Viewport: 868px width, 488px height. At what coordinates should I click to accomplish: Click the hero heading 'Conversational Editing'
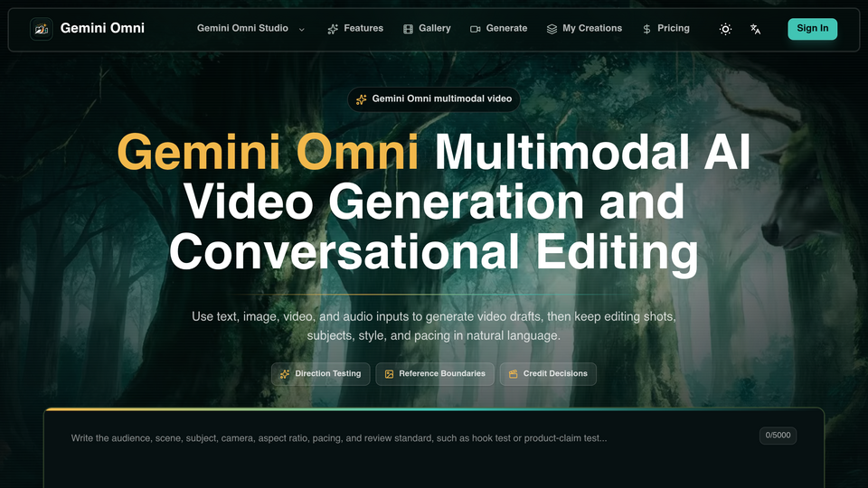(433, 252)
